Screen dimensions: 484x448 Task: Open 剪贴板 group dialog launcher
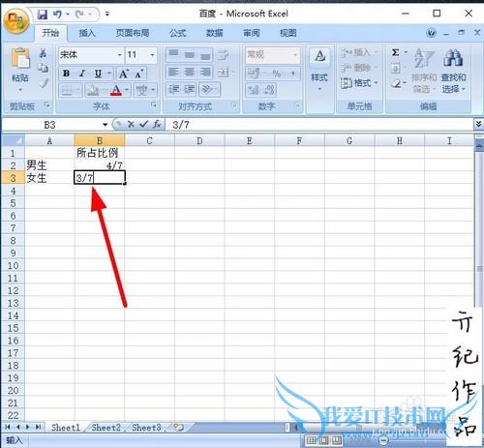pos(47,105)
